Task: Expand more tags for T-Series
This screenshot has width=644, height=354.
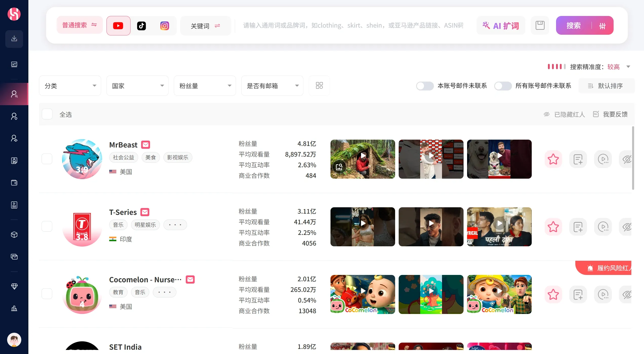Action: (175, 225)
